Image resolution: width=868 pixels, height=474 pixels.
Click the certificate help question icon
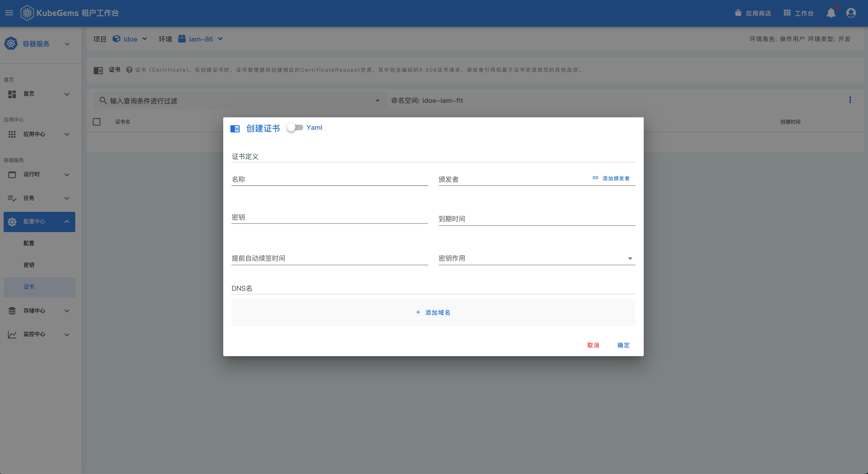tap(129, 70)
